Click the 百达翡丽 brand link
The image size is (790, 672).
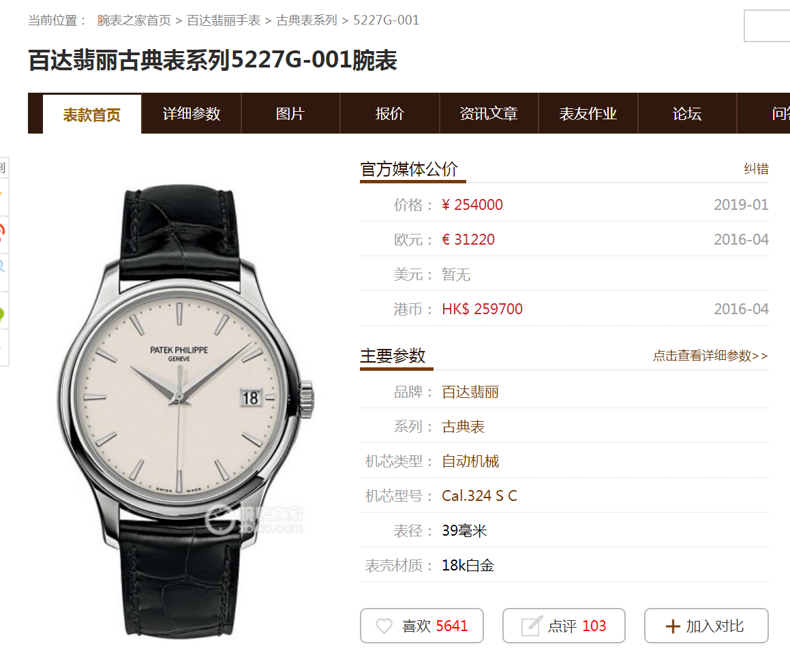coord(470,392)
